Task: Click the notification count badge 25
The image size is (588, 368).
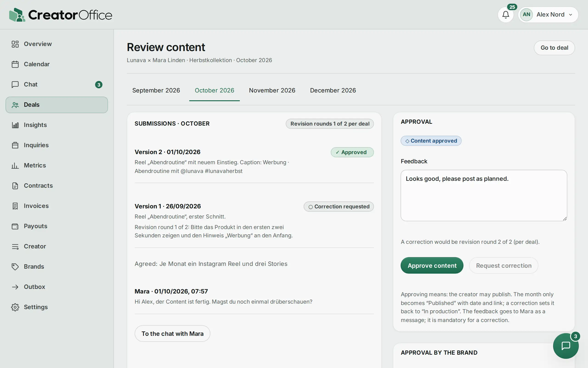Action: tap(512, 7)
